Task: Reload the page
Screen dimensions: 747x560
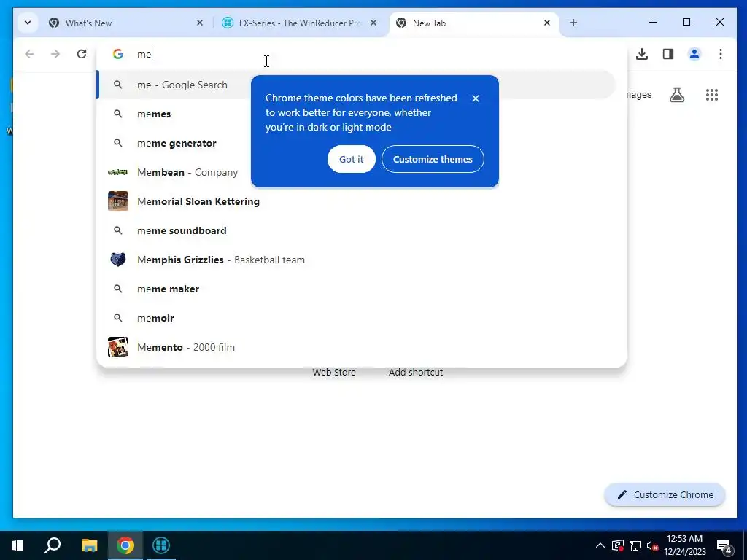Action: [x=82, y=54]
